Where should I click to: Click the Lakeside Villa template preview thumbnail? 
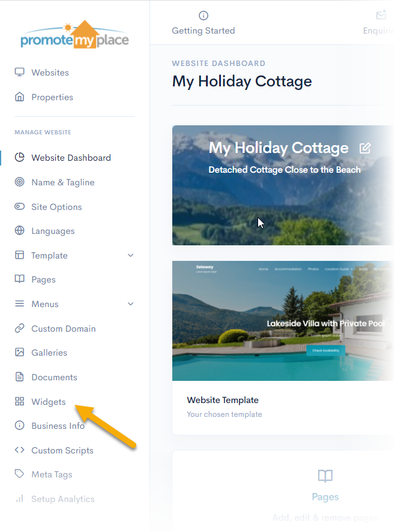tap(283, 320)
